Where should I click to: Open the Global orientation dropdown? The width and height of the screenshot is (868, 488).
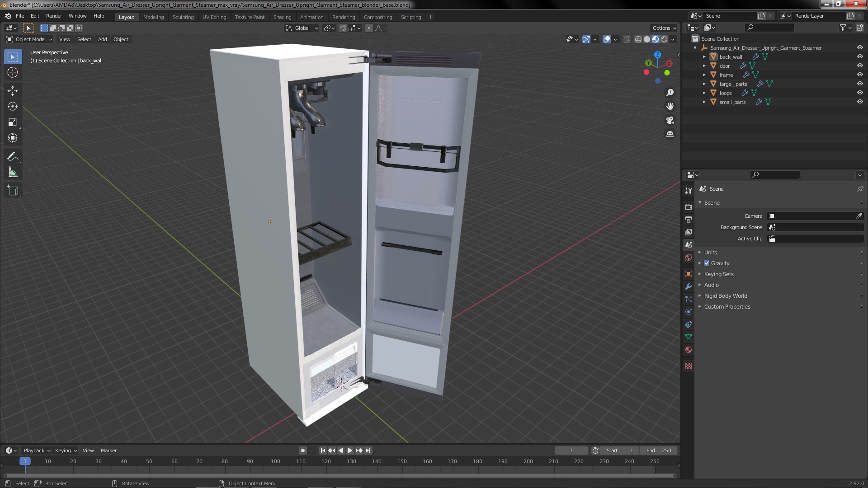tap(302, 28)
